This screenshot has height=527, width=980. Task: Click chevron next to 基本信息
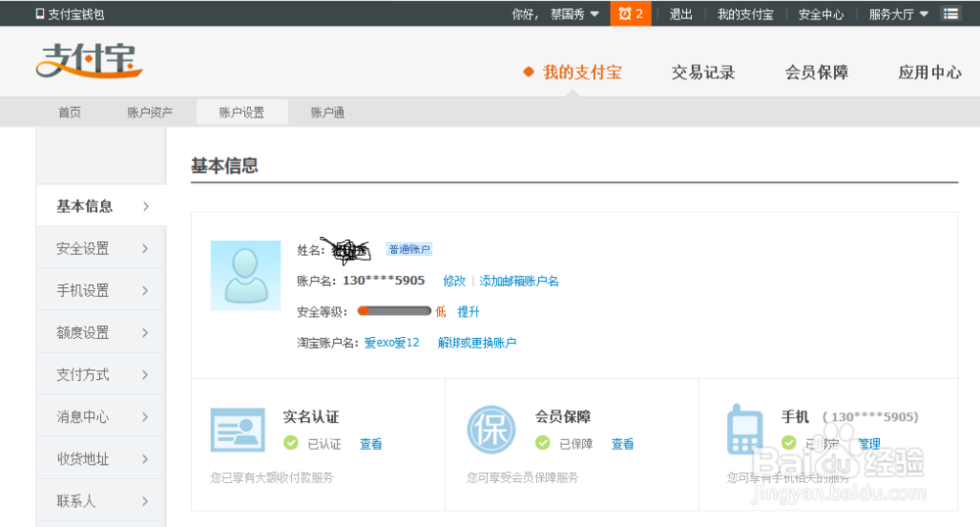tap(146, 206)
